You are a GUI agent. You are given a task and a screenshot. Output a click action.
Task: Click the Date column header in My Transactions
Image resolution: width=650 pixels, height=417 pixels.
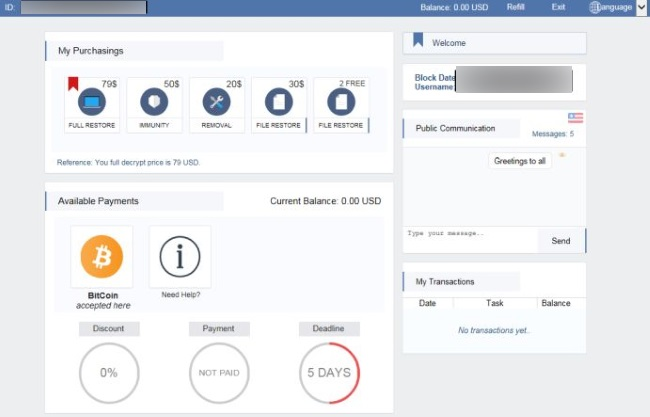coord(427,303)
